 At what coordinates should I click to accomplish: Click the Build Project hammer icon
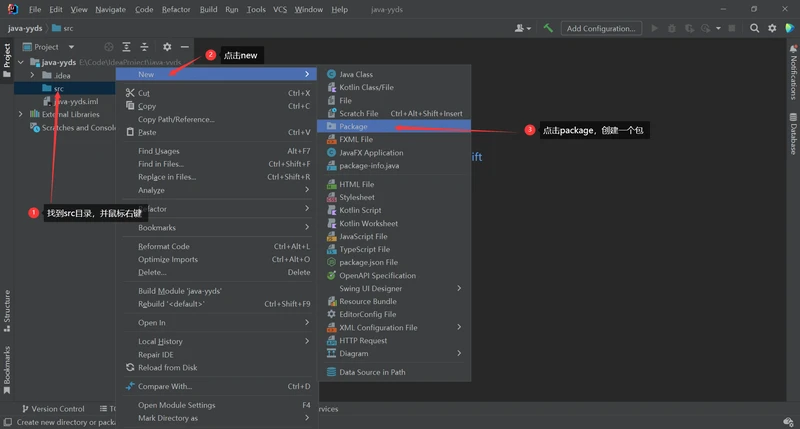[548, 28]
